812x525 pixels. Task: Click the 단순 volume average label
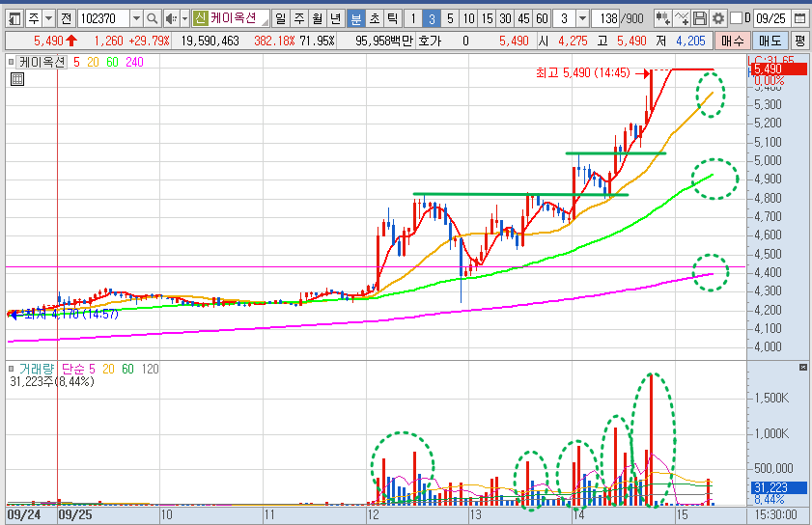click(73, 369)
